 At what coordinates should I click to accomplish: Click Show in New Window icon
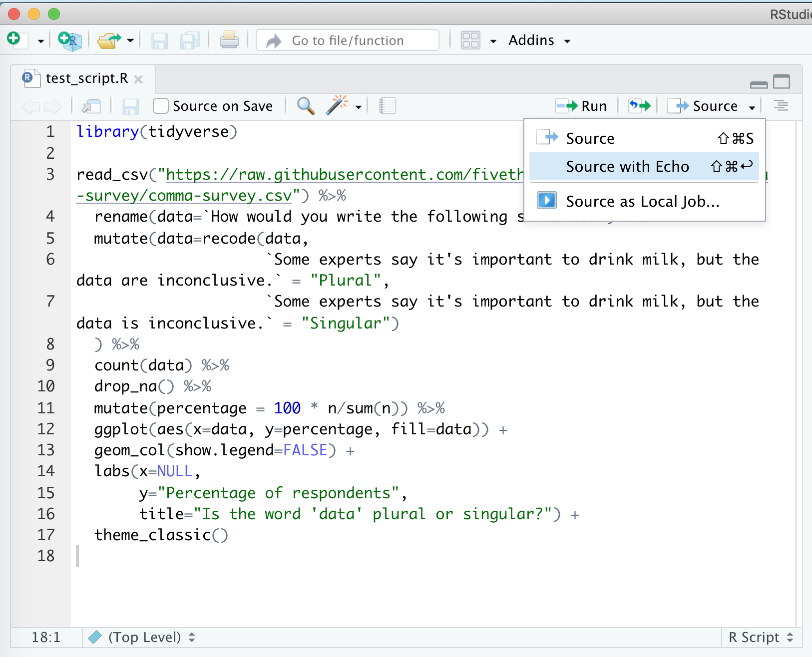91,106
